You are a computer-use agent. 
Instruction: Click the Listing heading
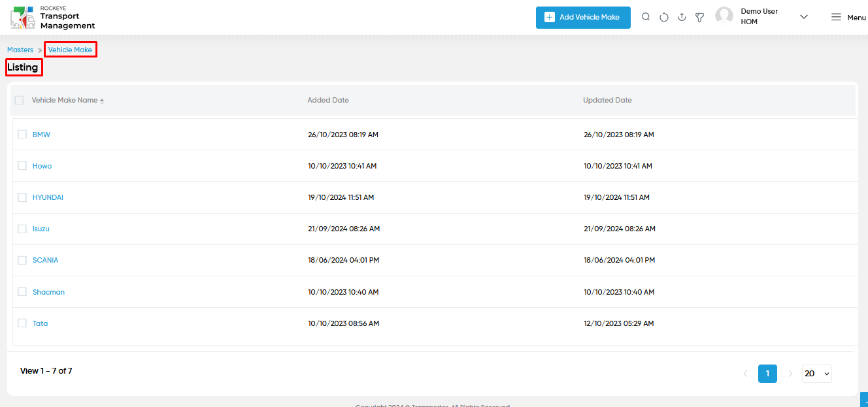click(x=23, y=67)
